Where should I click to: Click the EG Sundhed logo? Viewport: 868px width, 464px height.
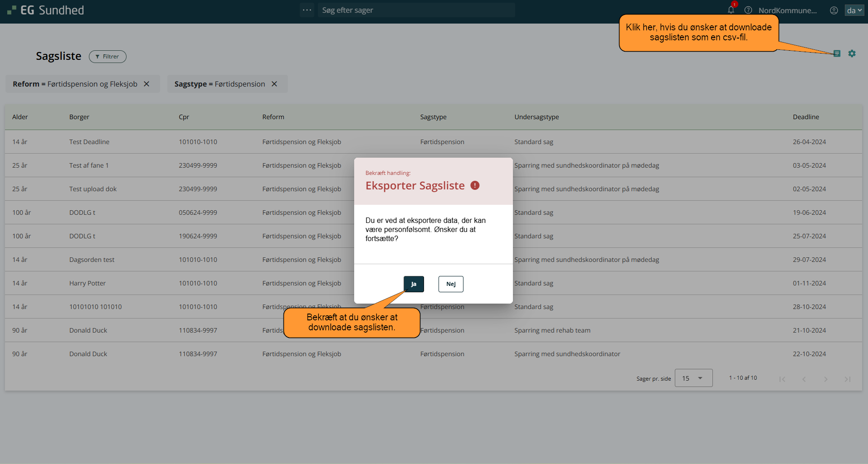45,10
